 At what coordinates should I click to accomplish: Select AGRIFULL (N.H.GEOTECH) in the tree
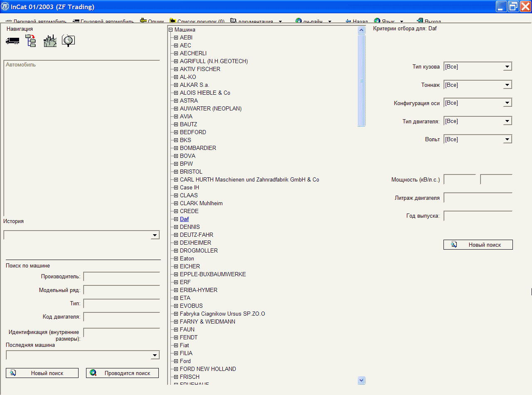coord(214,61)
